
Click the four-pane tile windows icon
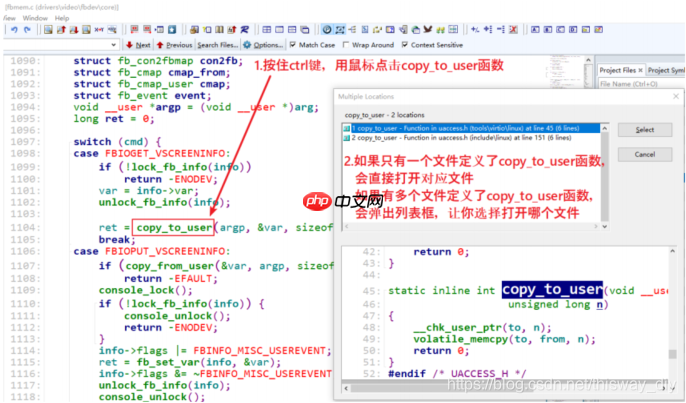tap(266, 30)
